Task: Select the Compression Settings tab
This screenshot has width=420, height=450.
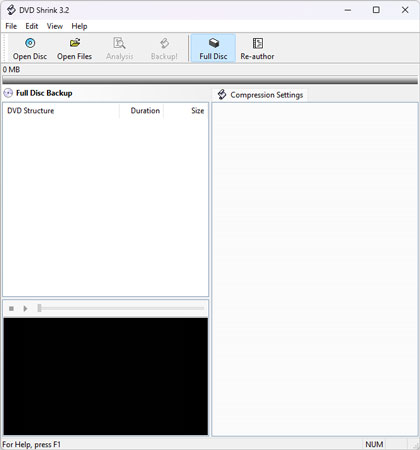Action: coord(260,95)
